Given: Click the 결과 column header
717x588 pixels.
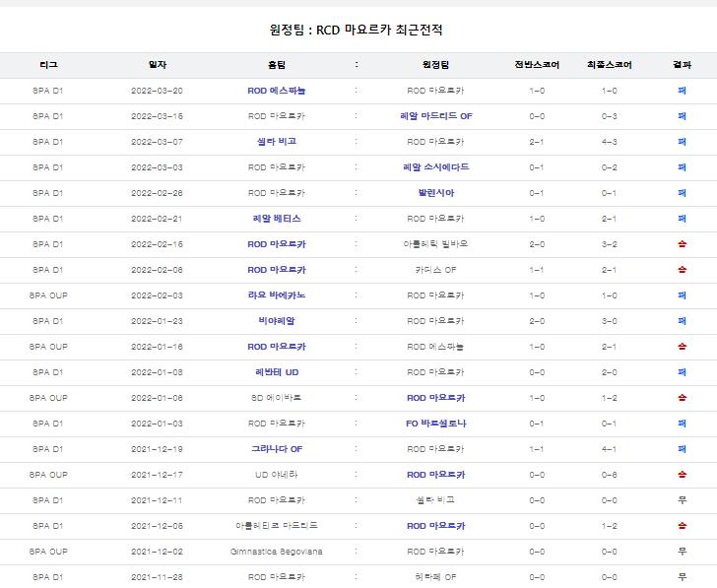Looking at the screenshot, I should coord(682,65).
